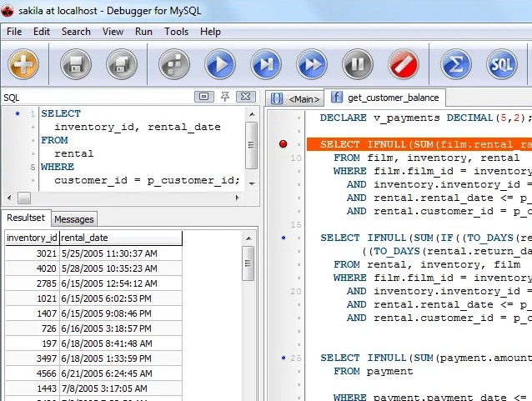Pin the SQL panel with pushpin icon
This screenshot has height=401, width=532.
pos(224,97)
